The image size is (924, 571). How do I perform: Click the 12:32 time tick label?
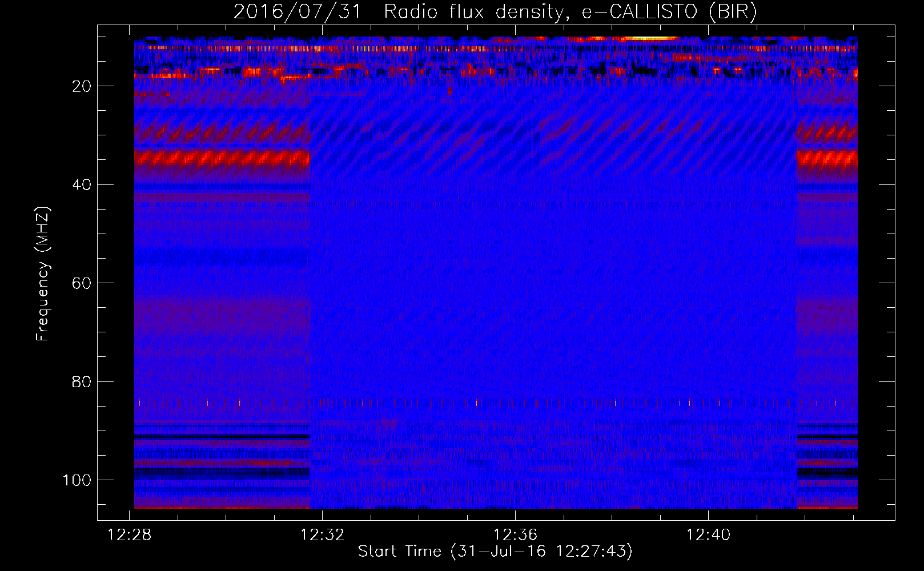coord(323,535)
